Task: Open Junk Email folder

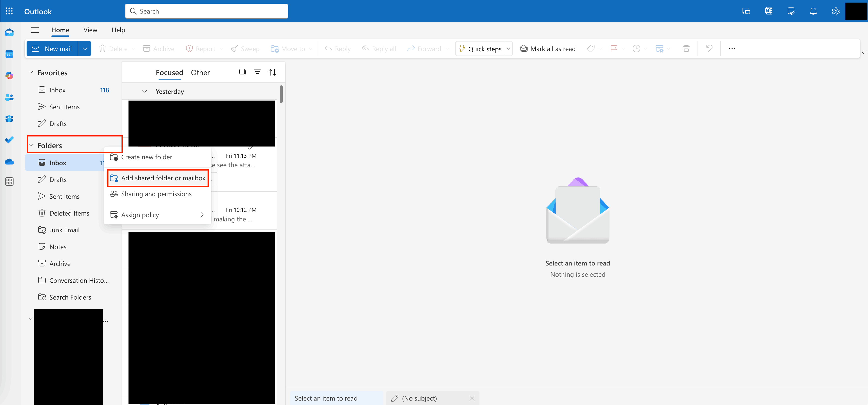Action: pyautogui.click(x=65, y=230)
